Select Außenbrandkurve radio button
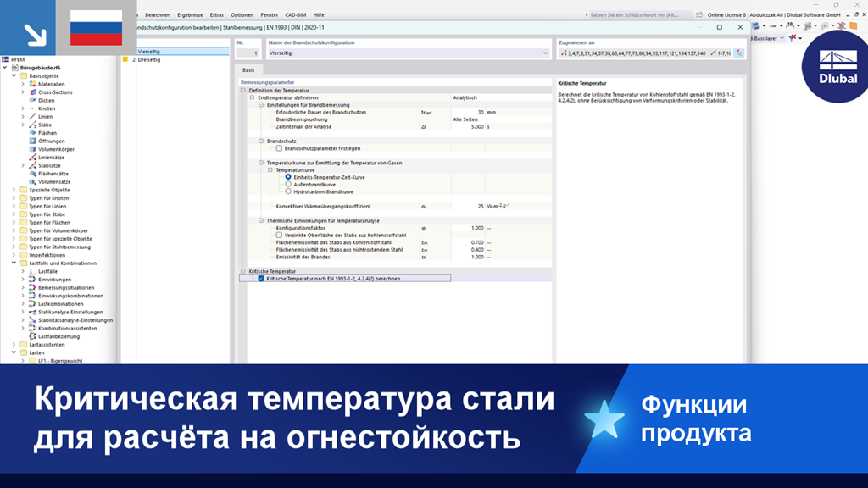This screenshot has width=868, height=488. pos(288,184)
